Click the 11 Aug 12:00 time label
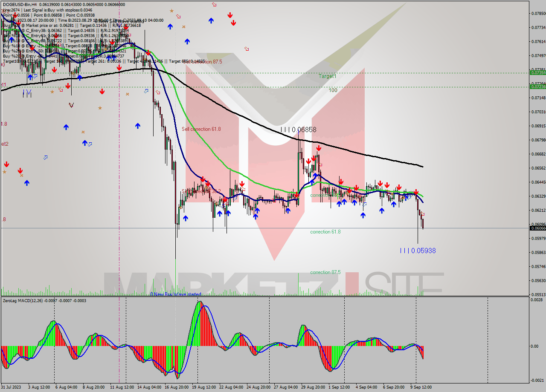The width and height of the screenshot is (546, 392). click(122, 387)
